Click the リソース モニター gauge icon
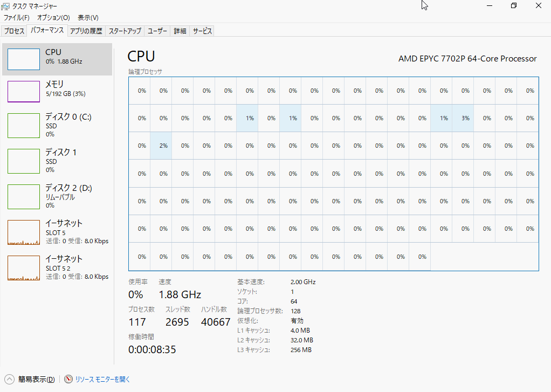The height and width of the screenshot is (392, 551). pyautogui.click(x=68, y=379)
